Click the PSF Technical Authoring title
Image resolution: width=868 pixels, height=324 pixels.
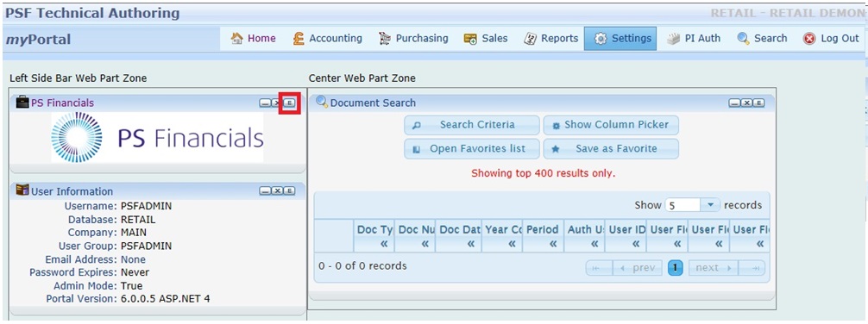(x=92, y=13)
